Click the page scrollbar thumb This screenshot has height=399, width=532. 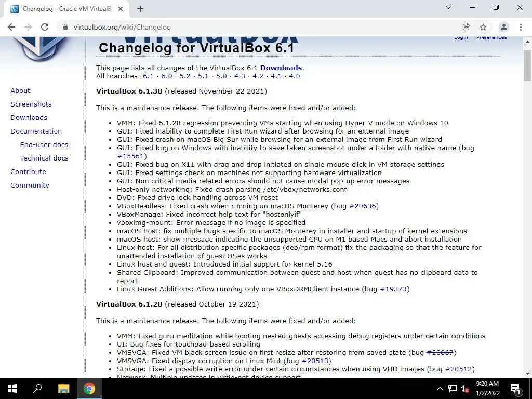coord(527,65)
